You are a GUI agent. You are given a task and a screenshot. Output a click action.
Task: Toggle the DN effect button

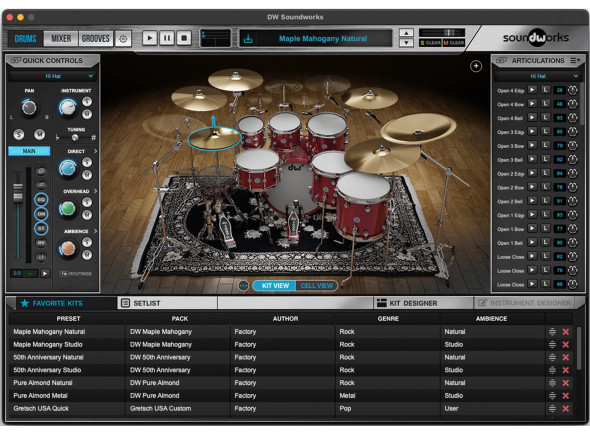(41, 214)
